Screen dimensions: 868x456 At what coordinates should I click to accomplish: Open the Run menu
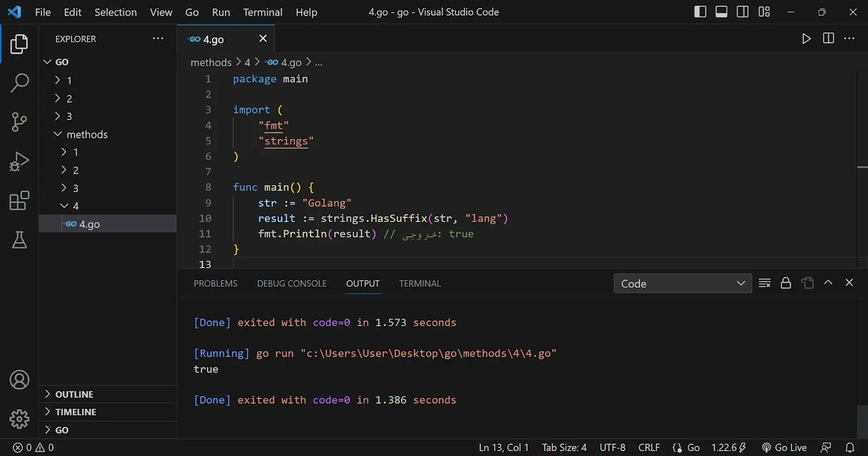(x=221, y=12)
